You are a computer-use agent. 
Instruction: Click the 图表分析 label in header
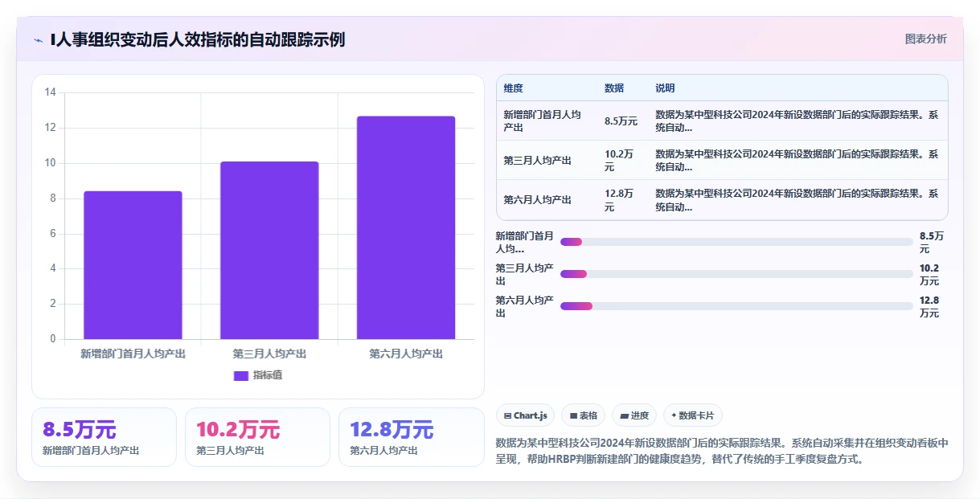[x=925, y=39]
